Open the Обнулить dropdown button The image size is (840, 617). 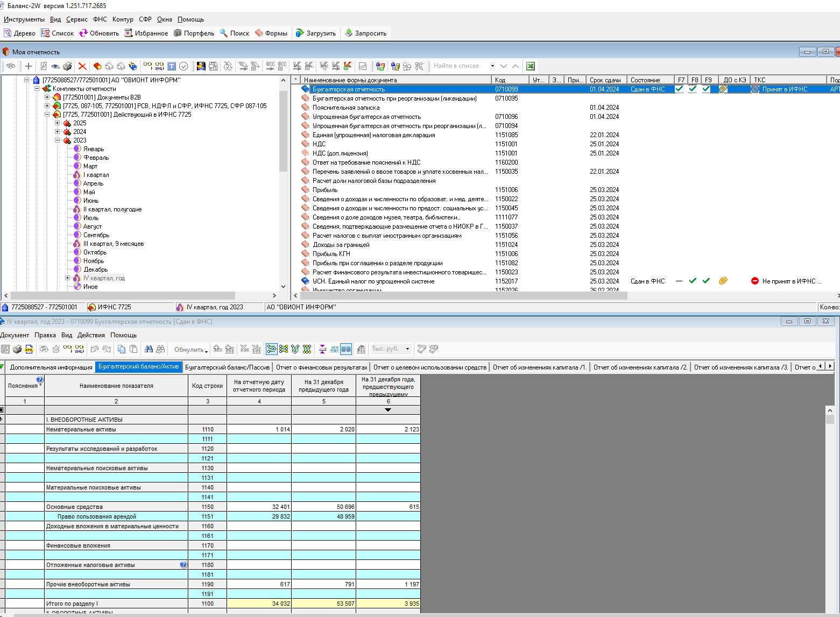[190, 350]
